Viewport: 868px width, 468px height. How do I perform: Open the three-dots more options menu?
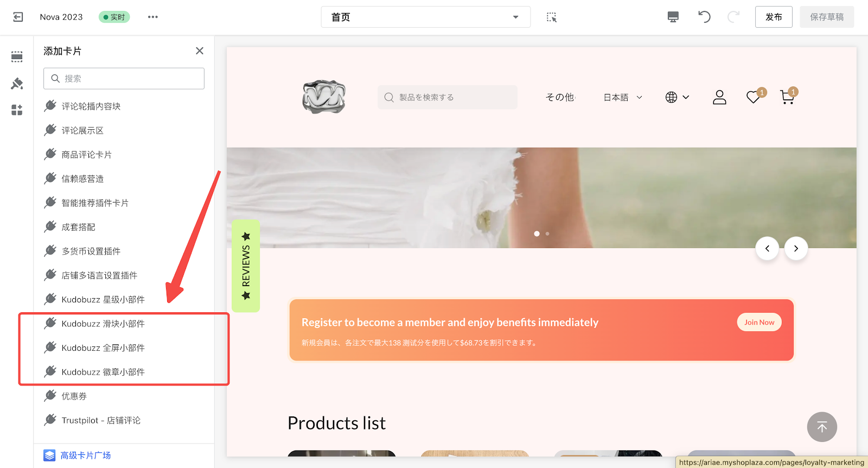pos(153,17)
